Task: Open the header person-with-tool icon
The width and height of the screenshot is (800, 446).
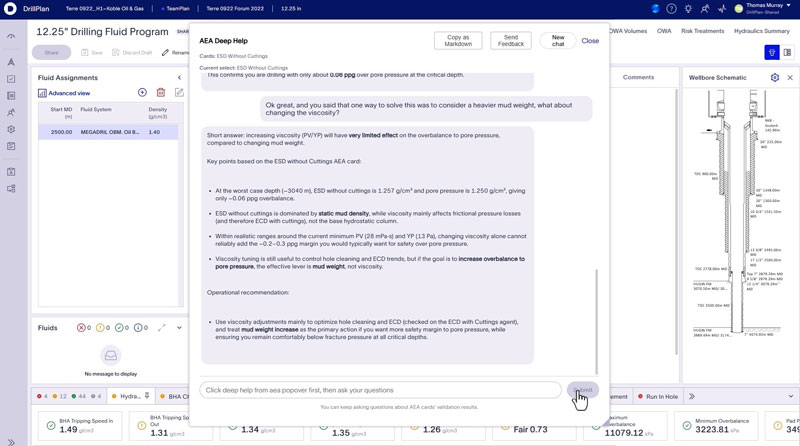Action: [705, 9]
